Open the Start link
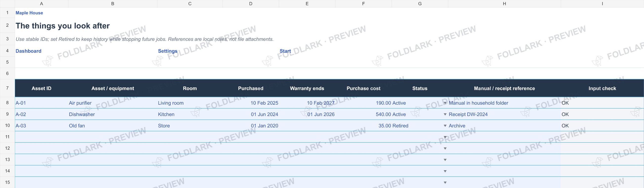 tap(285, 51)
